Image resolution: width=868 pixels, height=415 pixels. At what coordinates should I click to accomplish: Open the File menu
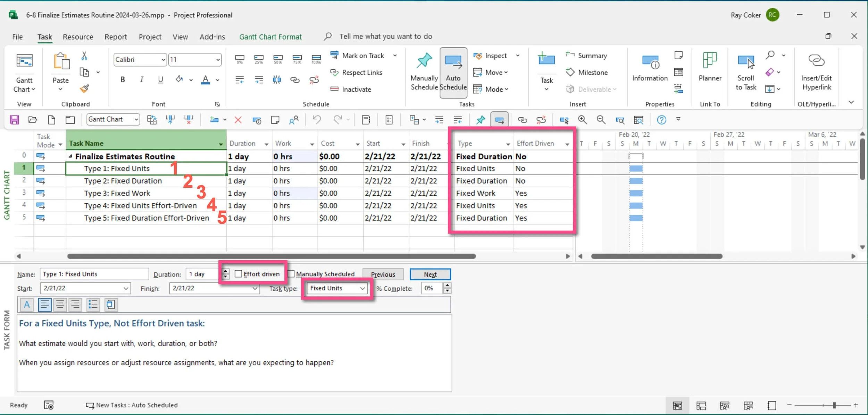click(x=17, y=37)
